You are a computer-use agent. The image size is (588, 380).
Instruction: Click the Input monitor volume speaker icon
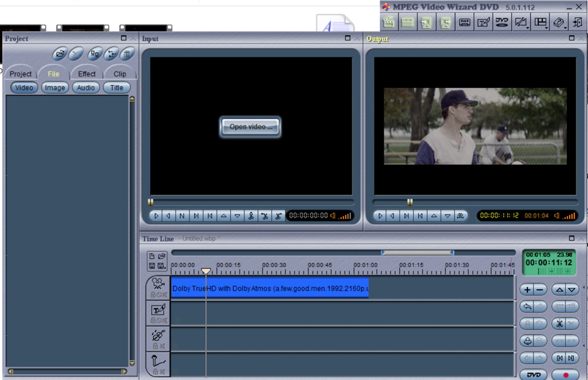pos(333,215)
